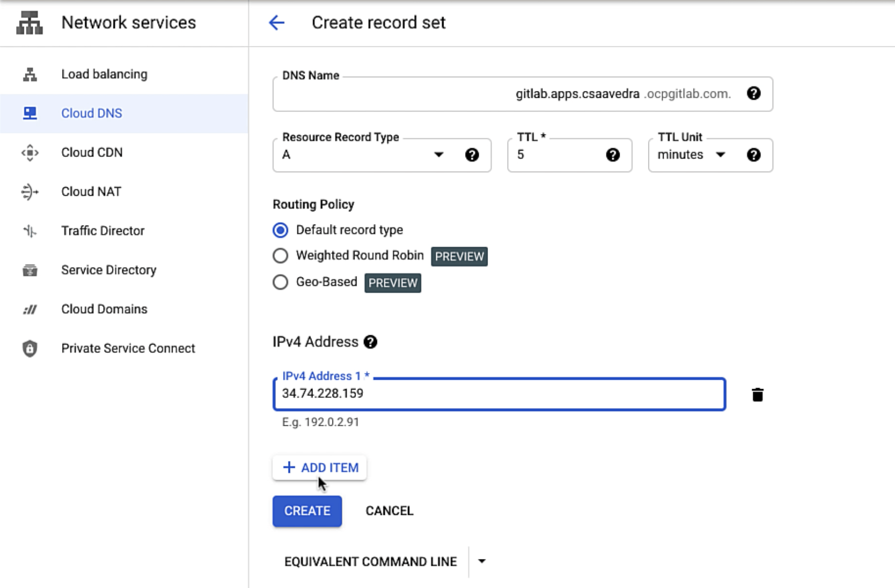Choose the Weighted Round Robin routing policy
Image resolution: width=895 pixels, height=588 pixels.
[280, 256]
